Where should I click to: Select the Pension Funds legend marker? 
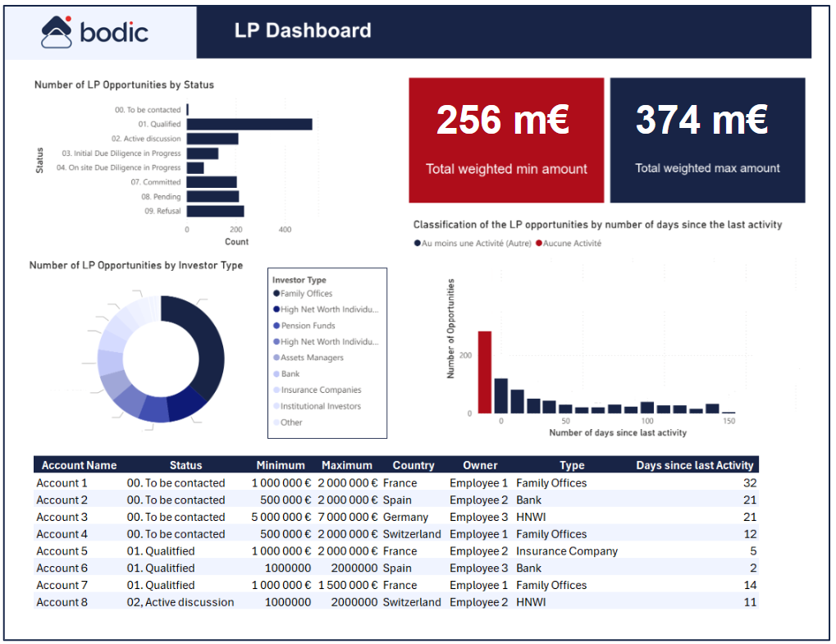click(x=276, y=326)
